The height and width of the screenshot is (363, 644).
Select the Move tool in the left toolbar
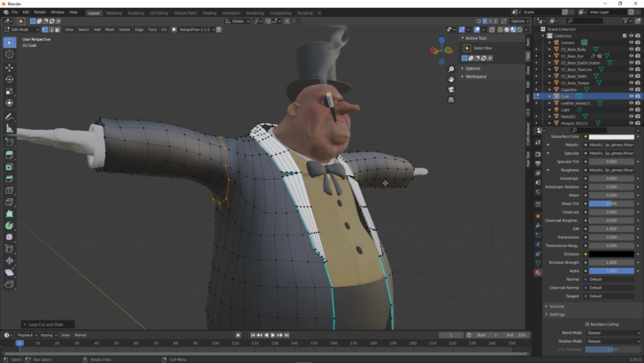point(10,67)
